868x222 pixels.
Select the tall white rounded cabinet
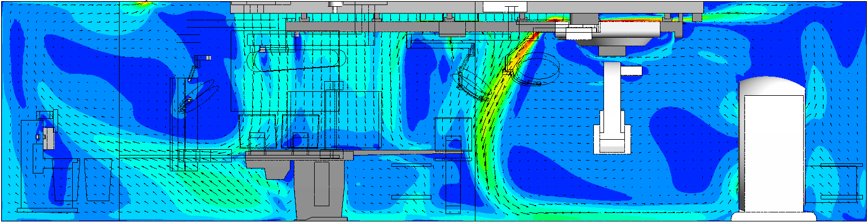tap(774, 148)
